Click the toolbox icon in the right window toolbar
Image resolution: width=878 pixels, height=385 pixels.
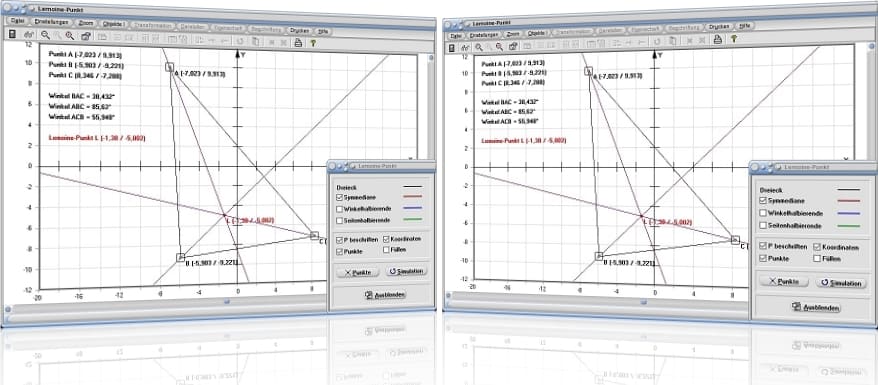pyautogui.click(x=513, y=46)
